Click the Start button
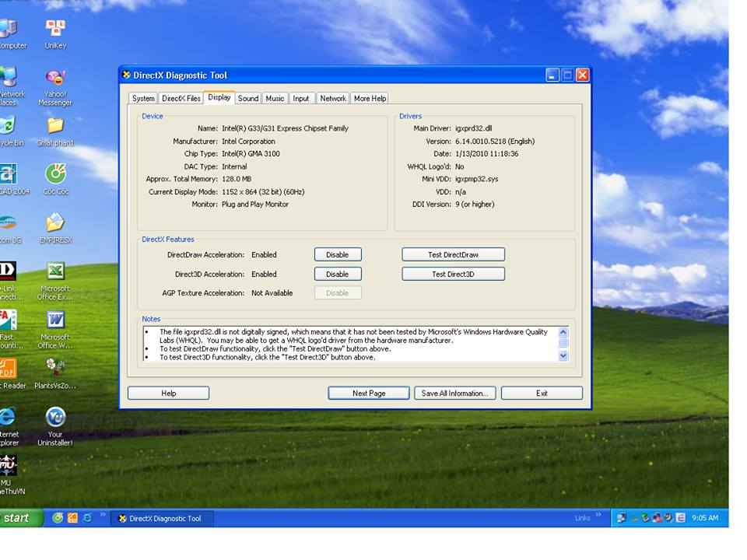747x560 pixels. click(x=21, y=518)
